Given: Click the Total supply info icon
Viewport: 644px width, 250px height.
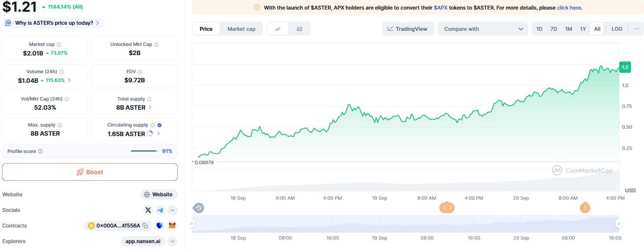Looking at the screenshot, I should tap(149, 99).
